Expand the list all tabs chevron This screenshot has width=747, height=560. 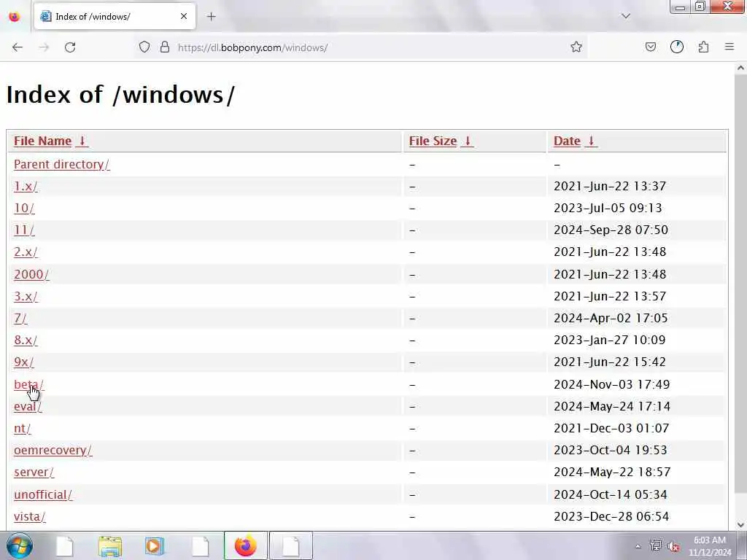[x=626, y=16]
